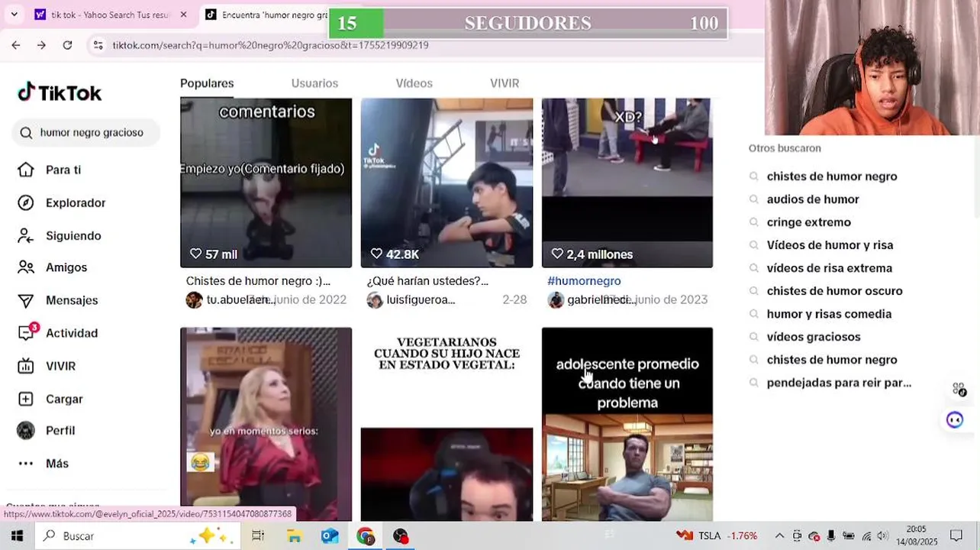
Task: Open tu.abuela profile link
Action: pyautogui.click(x=231, y=299)
